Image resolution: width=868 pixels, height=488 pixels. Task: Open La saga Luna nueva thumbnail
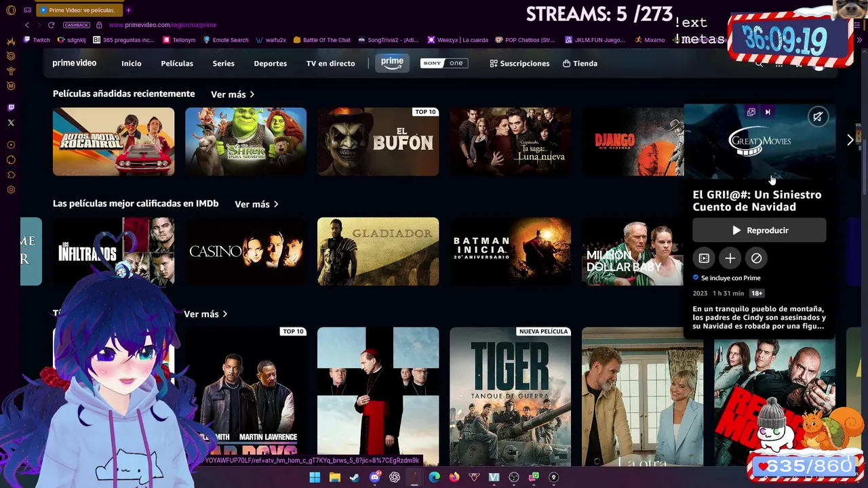510,142
